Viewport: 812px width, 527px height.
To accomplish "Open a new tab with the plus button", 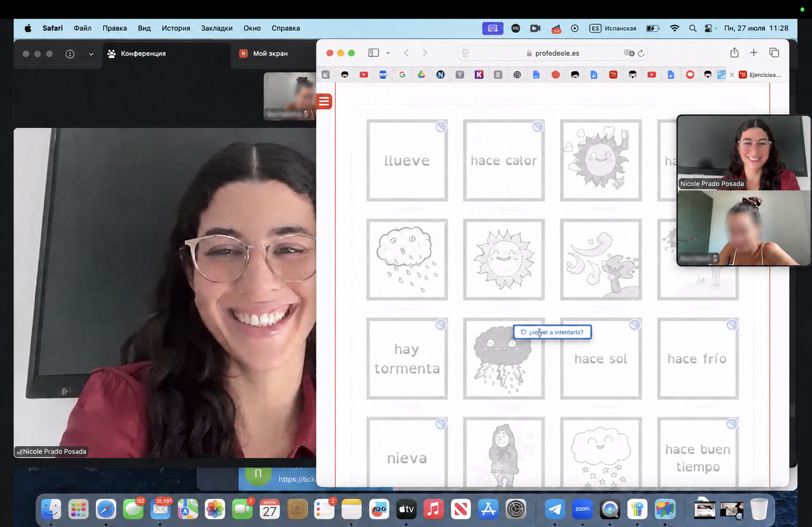I will tap(754, 53).
